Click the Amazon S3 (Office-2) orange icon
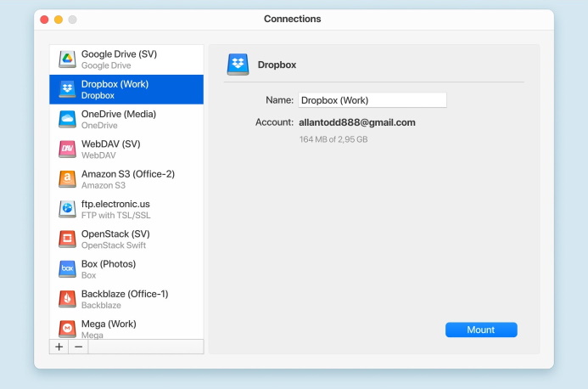This screenshot has width=588, height=389. (x=68, y=179)
